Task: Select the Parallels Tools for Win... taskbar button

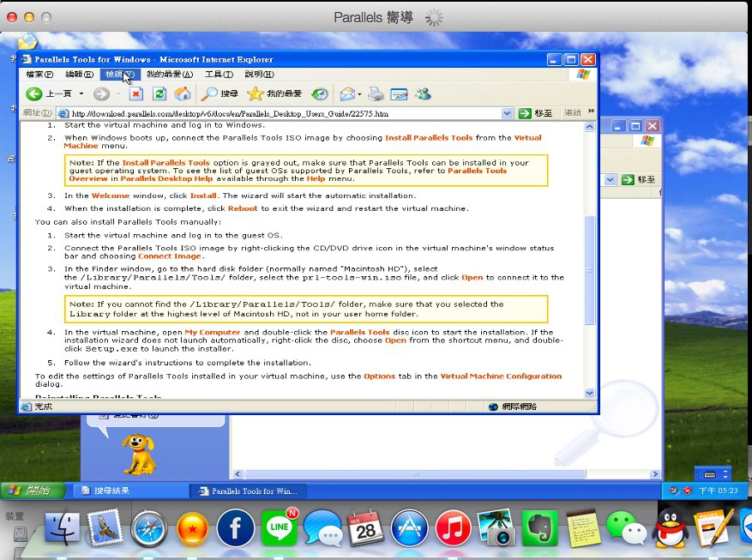Action: (249, 491)
